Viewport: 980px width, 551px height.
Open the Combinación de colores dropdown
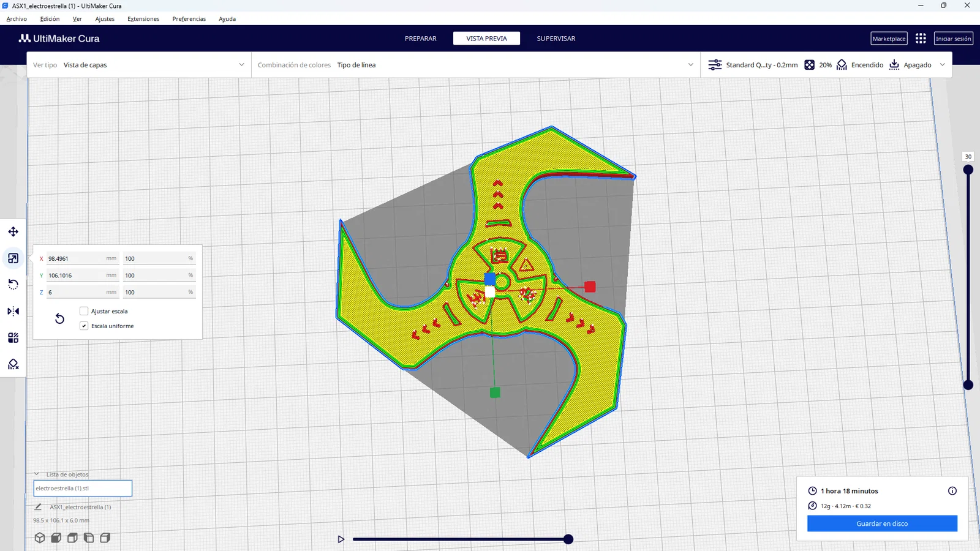tap(476, 65)
